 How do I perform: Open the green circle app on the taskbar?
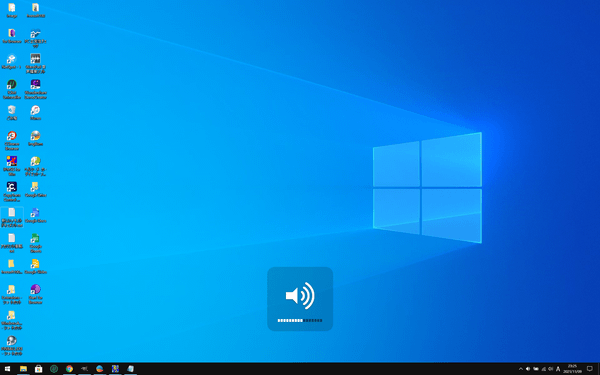(x=54, y=369)
